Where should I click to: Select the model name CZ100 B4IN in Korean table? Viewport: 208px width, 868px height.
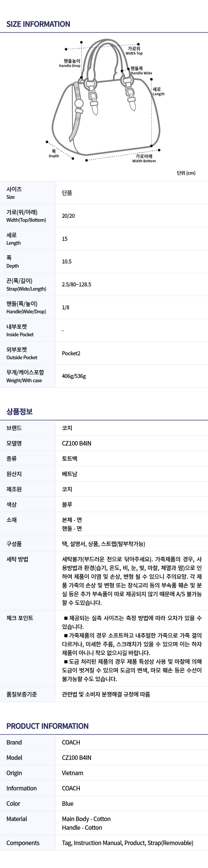pos(76,443)
